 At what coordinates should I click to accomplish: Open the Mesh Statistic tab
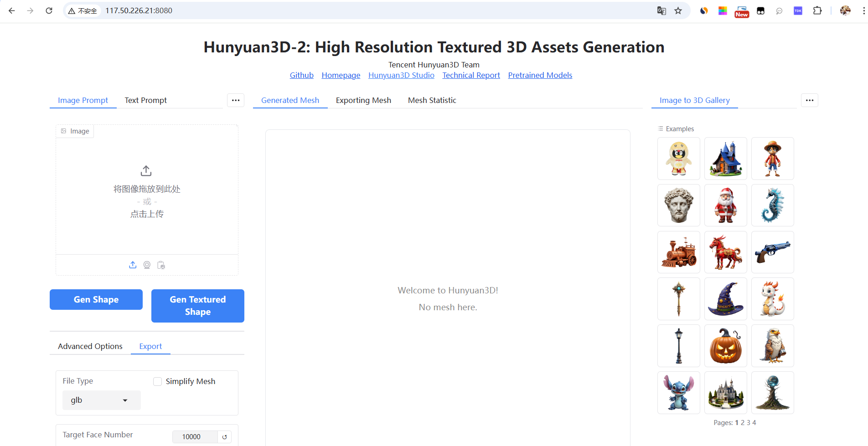(x=432, y=100)
